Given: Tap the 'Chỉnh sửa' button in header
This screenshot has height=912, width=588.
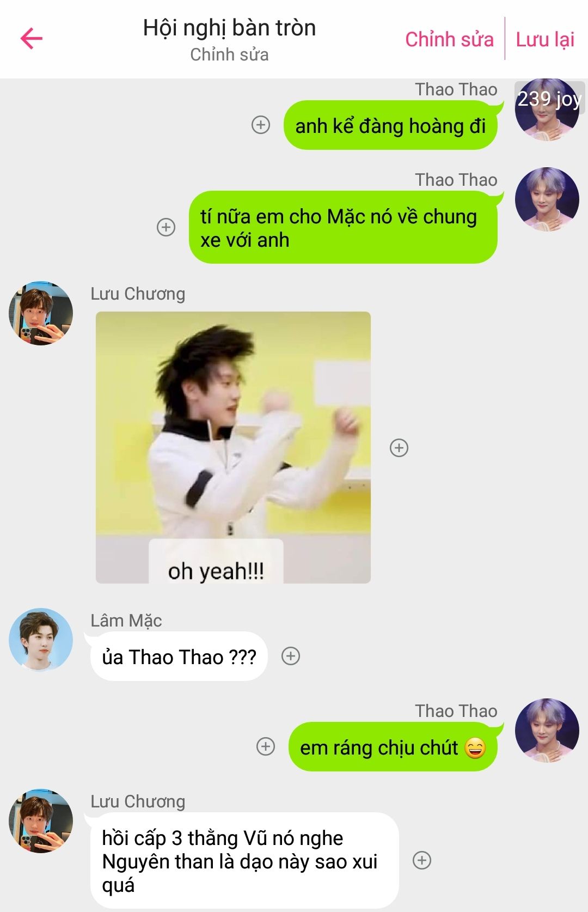Looking at the screenshot, I should coord(449,39).
